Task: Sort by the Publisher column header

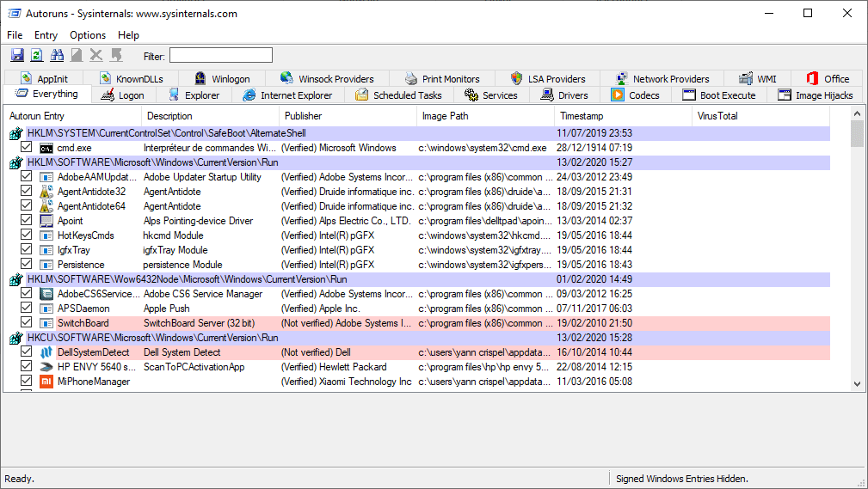Action: pos(303,116)
